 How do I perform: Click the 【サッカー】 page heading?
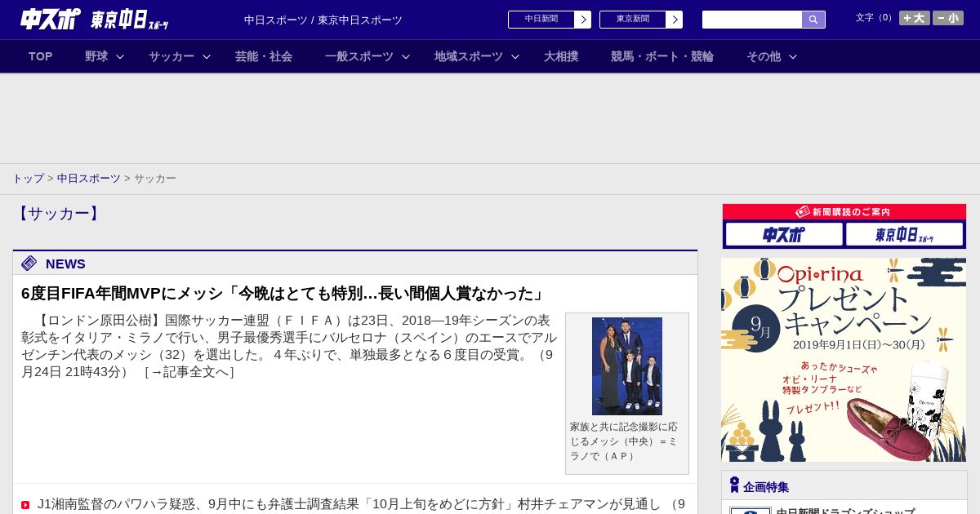coord(59,214)
